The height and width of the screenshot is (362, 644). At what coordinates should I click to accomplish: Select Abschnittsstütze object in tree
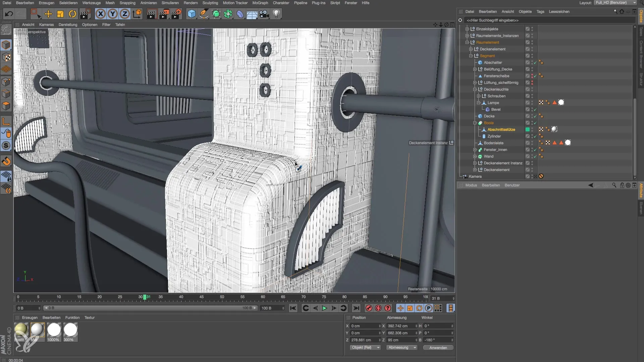pos(501,130)
